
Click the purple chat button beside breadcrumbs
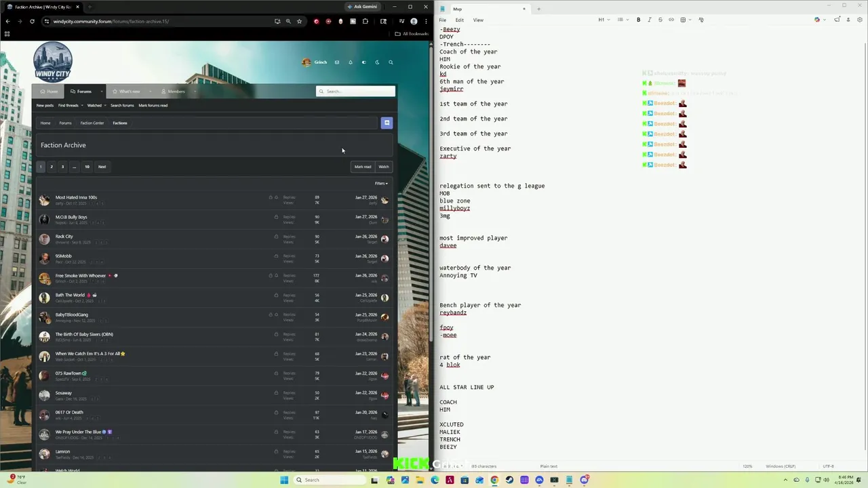(387, 123)
